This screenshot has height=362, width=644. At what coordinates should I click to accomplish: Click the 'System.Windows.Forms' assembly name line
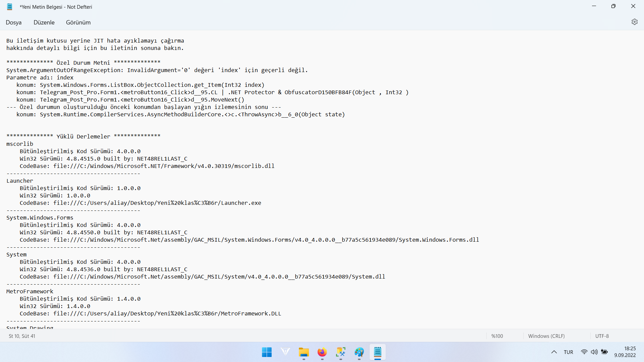tap(40, 218)
